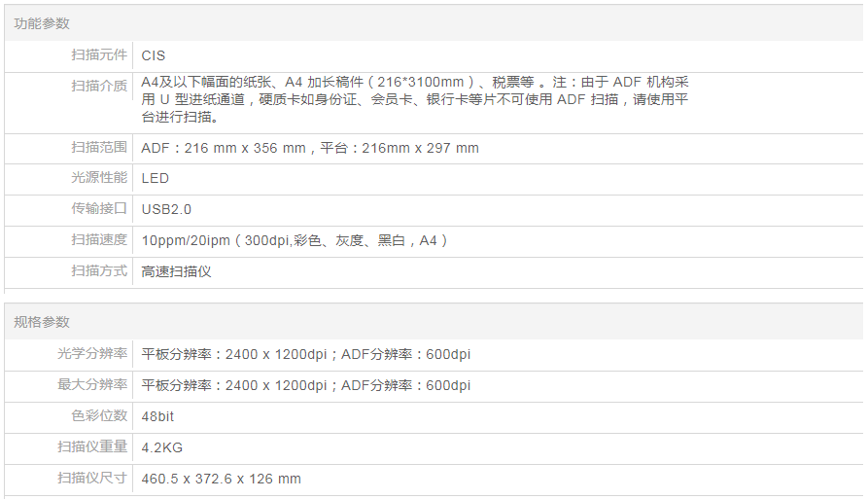Click the 高速扫描仪 value text
868x499 pixels.
coord(176,271)
